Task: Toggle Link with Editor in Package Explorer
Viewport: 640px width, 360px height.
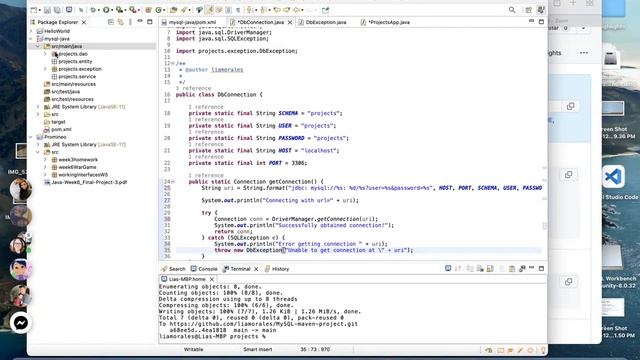Action: [x=121, y=22]
